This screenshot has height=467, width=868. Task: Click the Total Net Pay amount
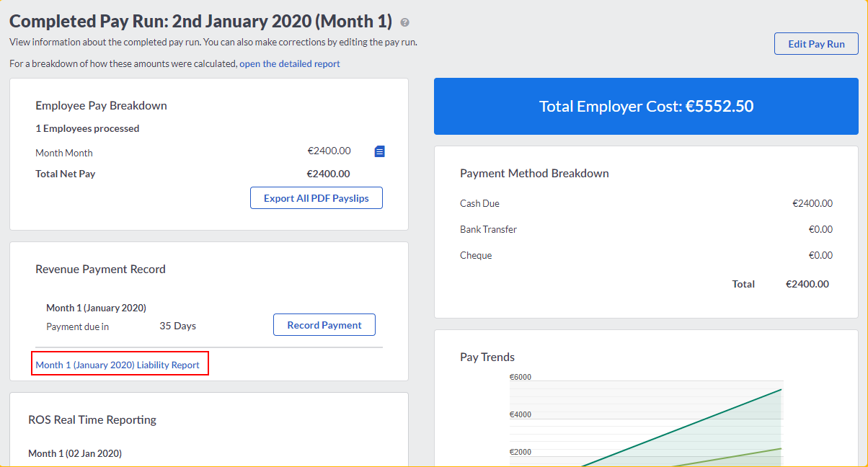coord(328,174)
